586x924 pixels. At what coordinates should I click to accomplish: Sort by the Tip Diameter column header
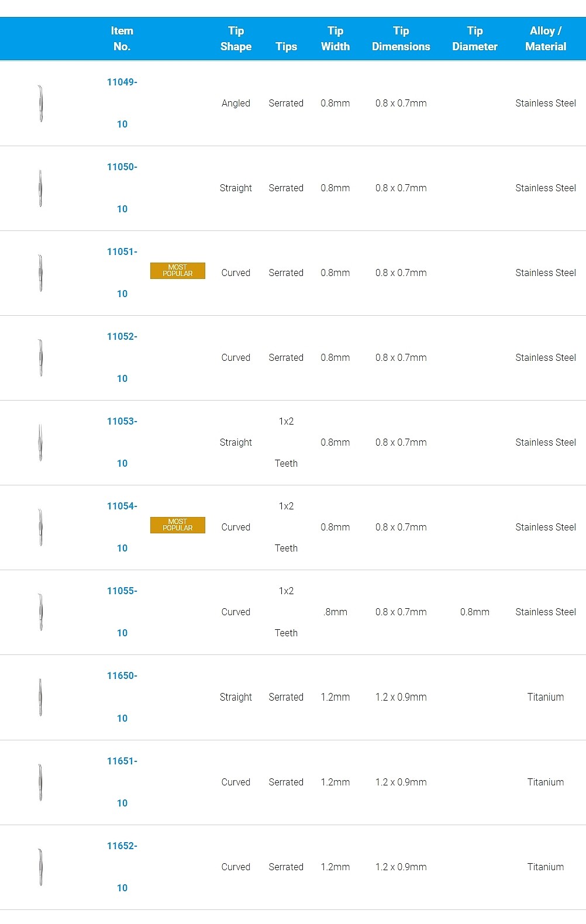coord(475,39)
